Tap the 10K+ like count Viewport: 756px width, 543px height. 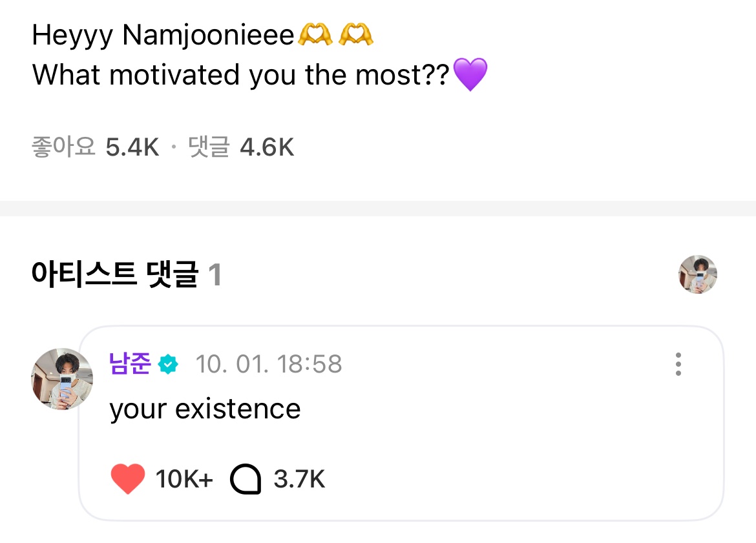pyautogui.click(x=184, y=480)
